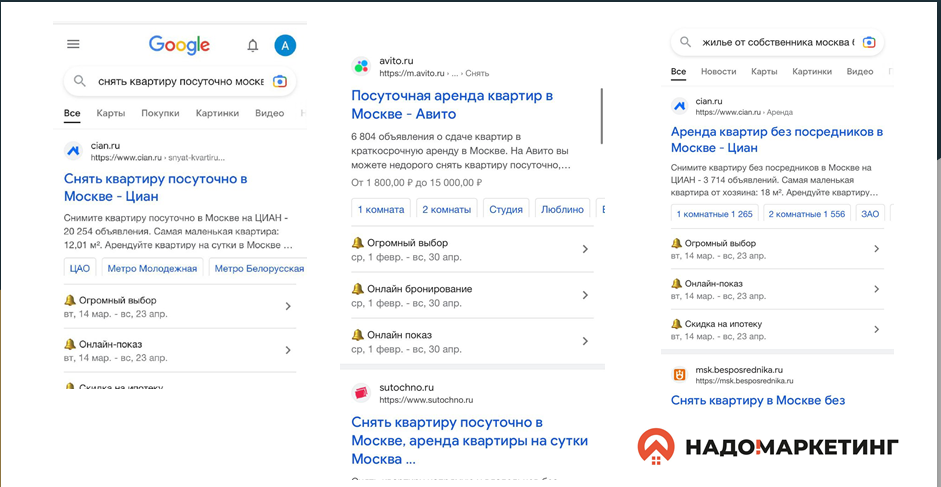Switch to the 'Карты' tab in the right panel
The width and height of the screenshot is (941, 487).
[x=764, y=71]
